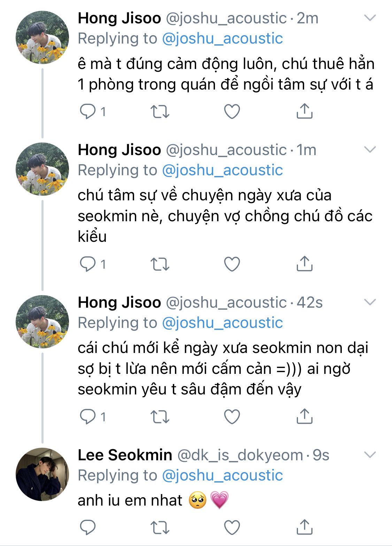This screenshot has height=546, width=392.
Task: Open the options chevron on the 2m tweet
Action: coord(370,18)
